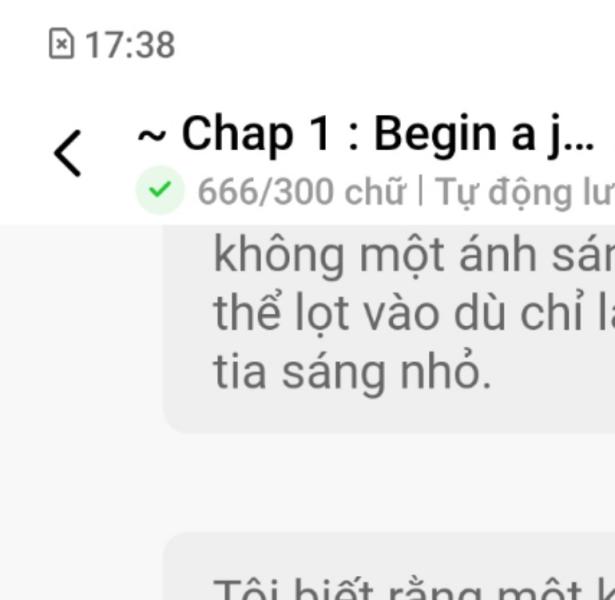Tap the file-error notification icon in status bar
This screenshot has width=615, height=600.
[x=61, y=44]
